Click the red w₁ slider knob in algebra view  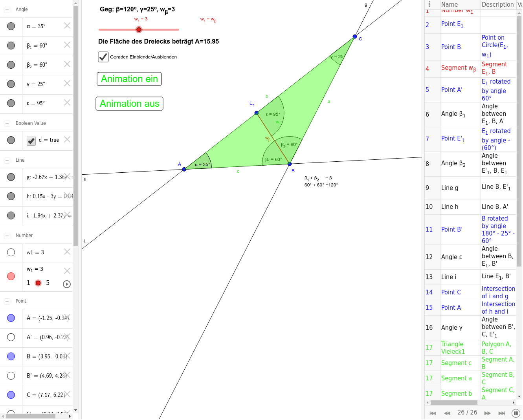pos(38,283)
